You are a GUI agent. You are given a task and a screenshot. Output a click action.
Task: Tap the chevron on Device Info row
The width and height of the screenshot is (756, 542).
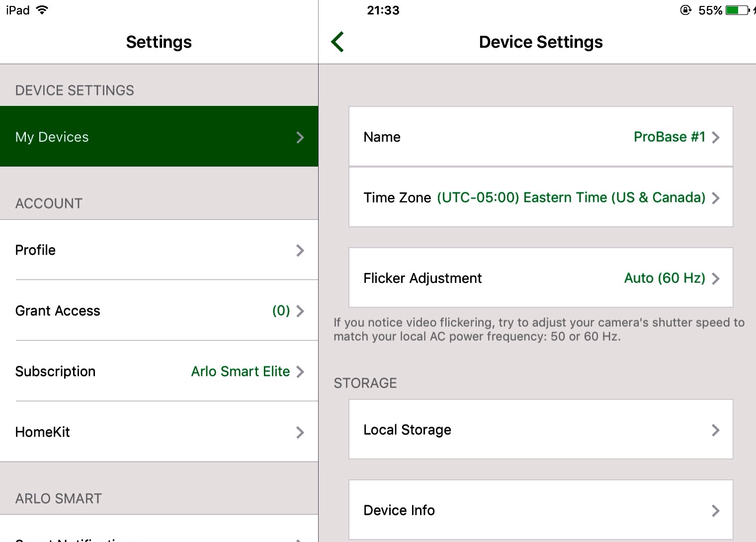tap(716, 511)
